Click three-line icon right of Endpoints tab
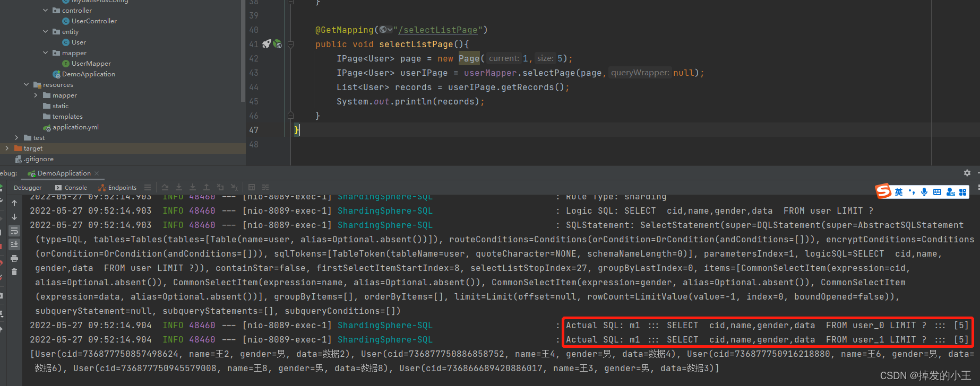The width and height of the screenshot is (980, 386). (148, 187)
